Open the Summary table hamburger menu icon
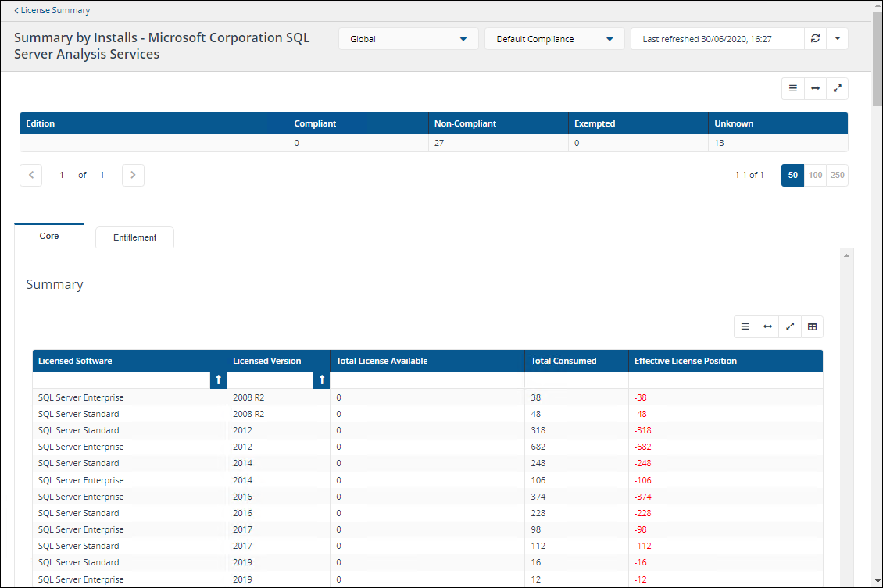The width and height of the screenshot is (883, 588). [745, 326]
